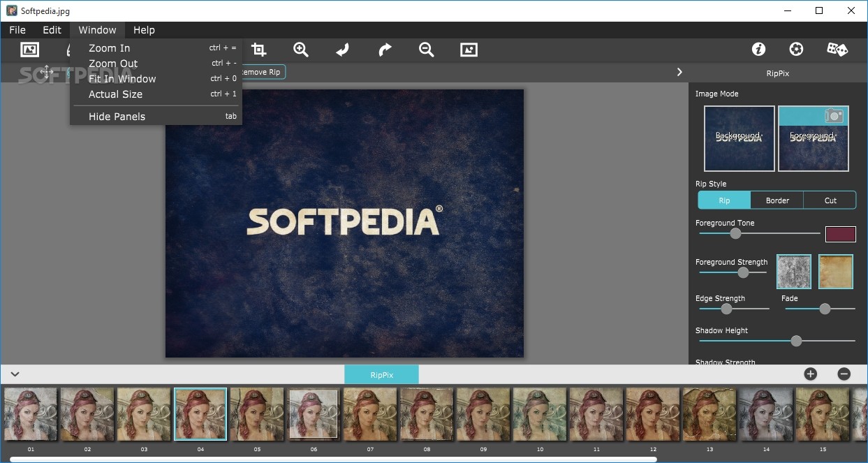Click the Softpedia image on canvas

tap(344, 223)
